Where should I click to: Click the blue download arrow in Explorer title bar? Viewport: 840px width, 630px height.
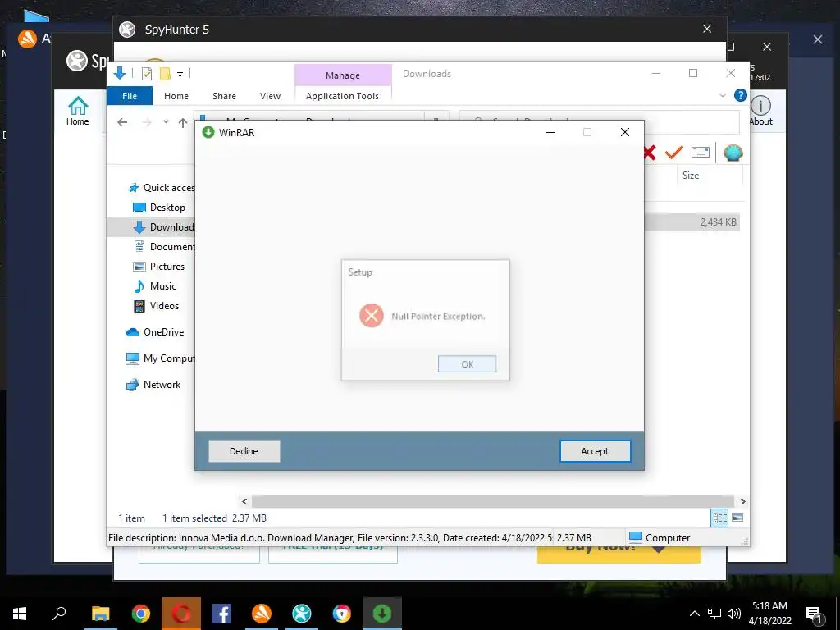pos(120,73)
